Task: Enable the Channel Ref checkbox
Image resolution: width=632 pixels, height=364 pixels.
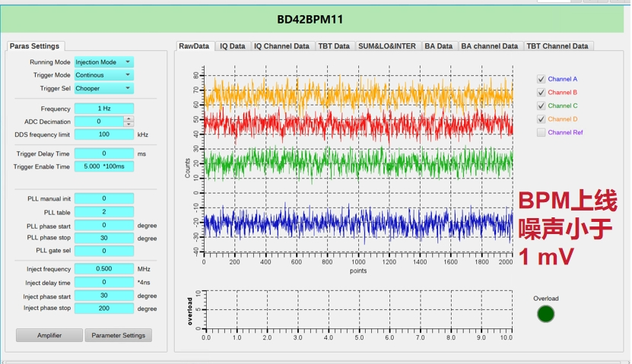Action: [541, 133]
